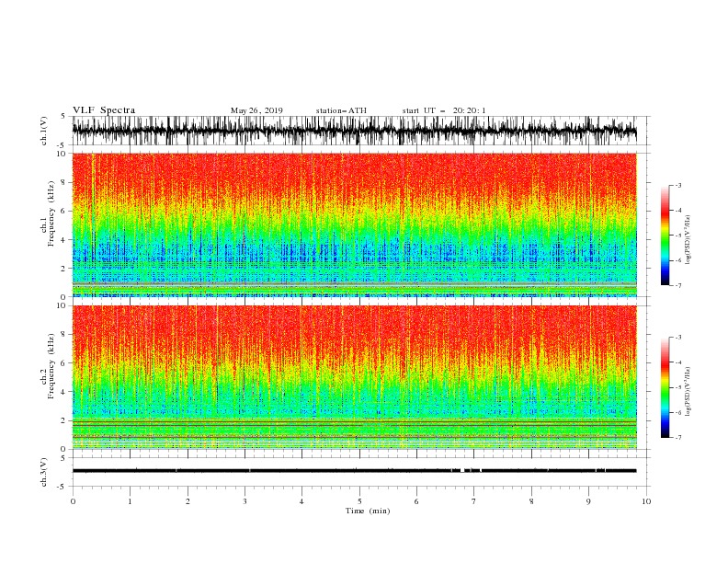
Task: Click the "ch.3(V)" axis label
Action: click(44, 472)
